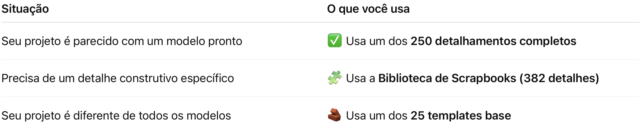Click bold text 'detalhamentos completos'
Screen dimensions: 644x133
505,41
